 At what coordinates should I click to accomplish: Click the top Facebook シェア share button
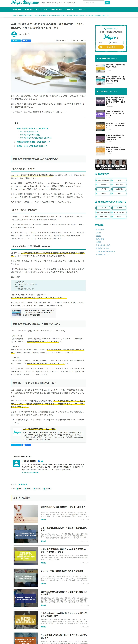26,40
